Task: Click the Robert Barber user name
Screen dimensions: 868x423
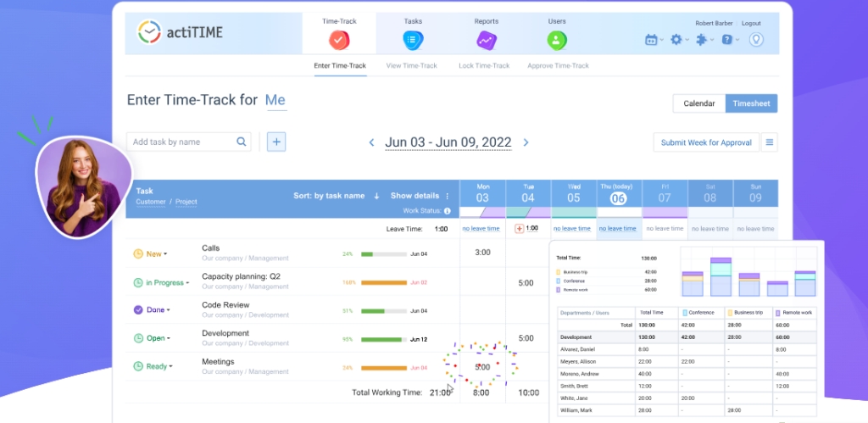Action: (715, 23)
